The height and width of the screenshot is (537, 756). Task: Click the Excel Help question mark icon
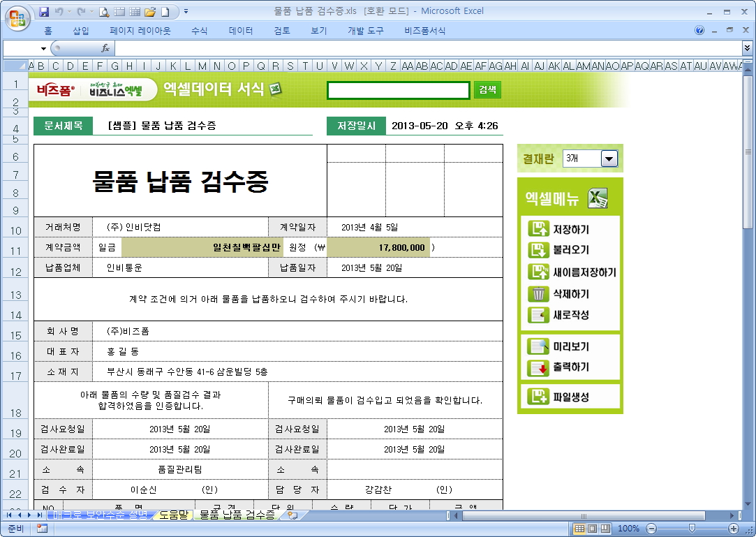pos(699,31)
